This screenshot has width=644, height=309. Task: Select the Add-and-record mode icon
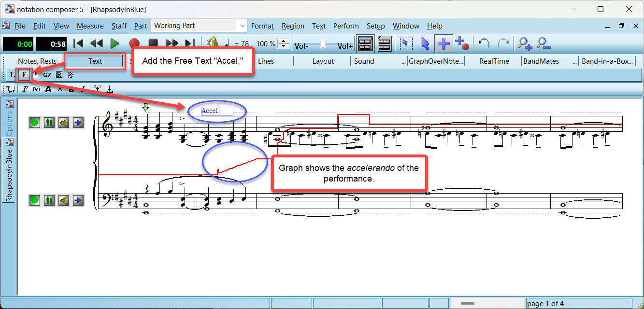click(462, 44)
